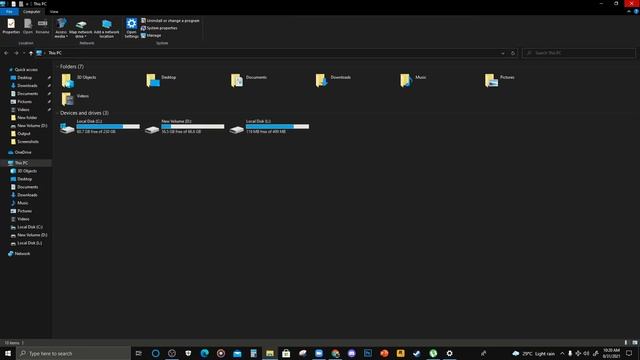
Task: Open System properties from the ribbon
Action: point(159,28)
